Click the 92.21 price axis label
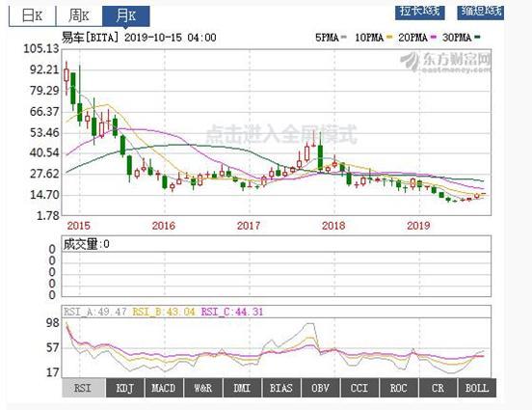532x410 pixels. [44, 70]
